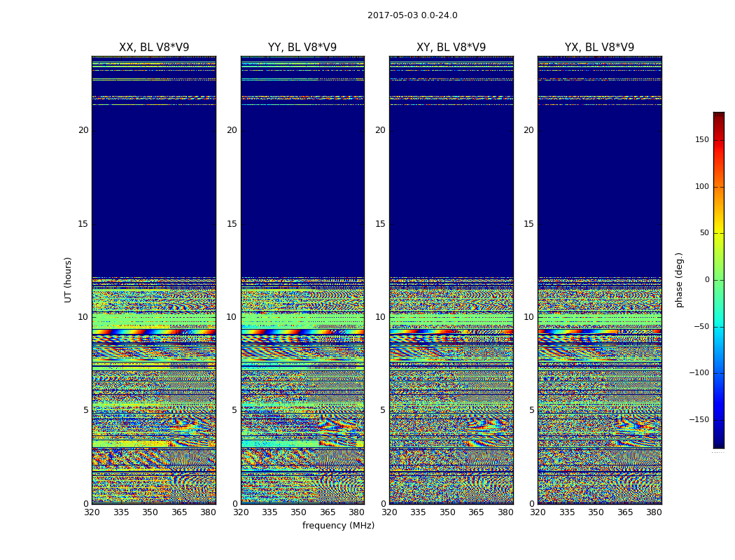The image size is (735, 560).
Task: Click the XY, BL V8*V9 subplot title
Action: click(451, 48)
